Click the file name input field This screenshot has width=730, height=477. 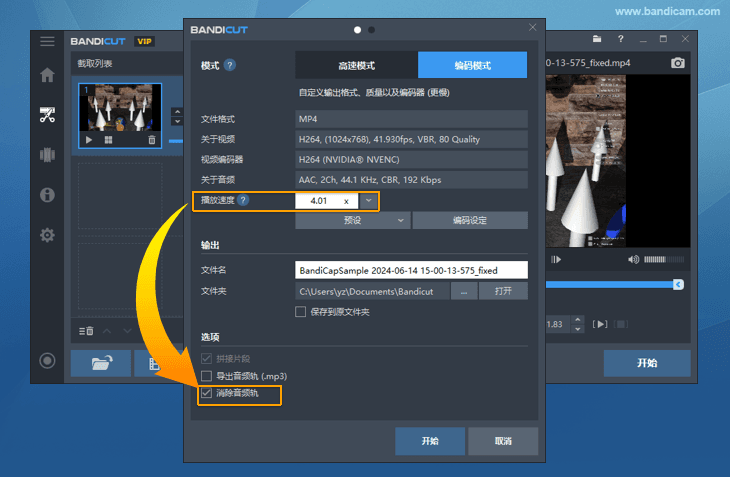(x=412, y=270)
